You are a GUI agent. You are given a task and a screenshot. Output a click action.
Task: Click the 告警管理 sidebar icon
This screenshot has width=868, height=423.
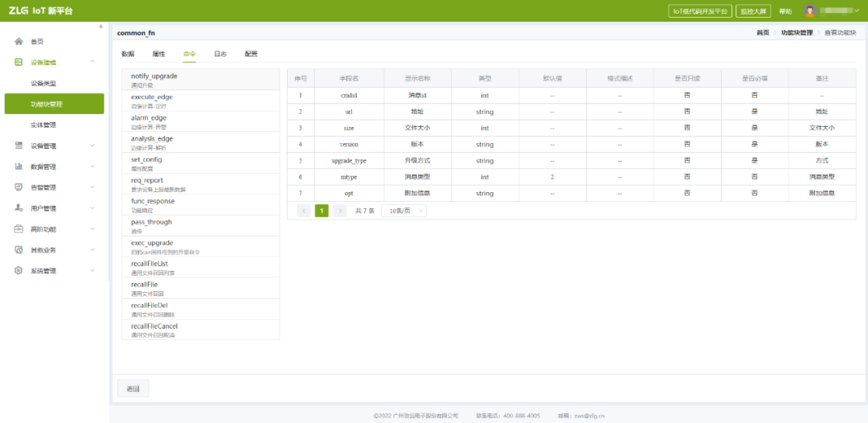pyautogui.click(x=18, y=187)
